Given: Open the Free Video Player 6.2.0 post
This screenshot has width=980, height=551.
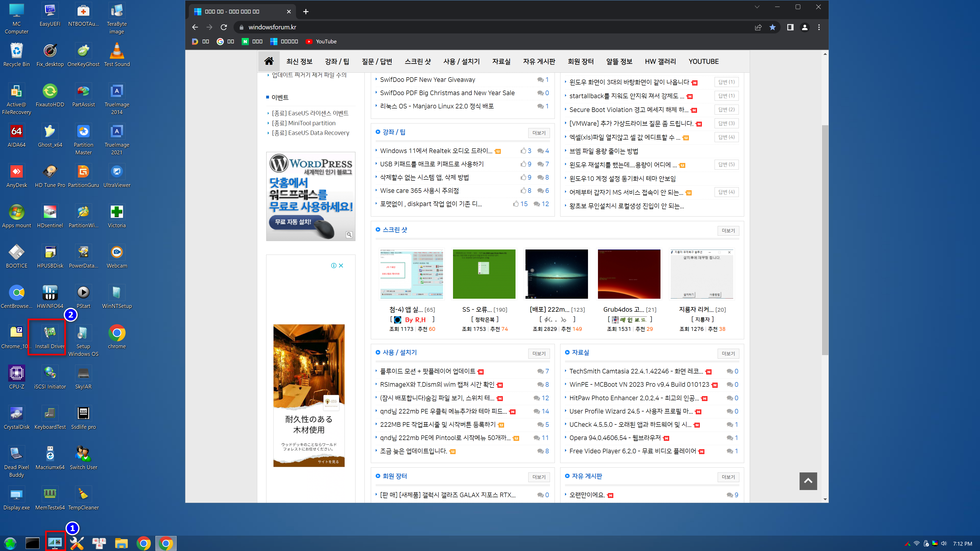Looking at the screenshot, I should click(632, 451).
